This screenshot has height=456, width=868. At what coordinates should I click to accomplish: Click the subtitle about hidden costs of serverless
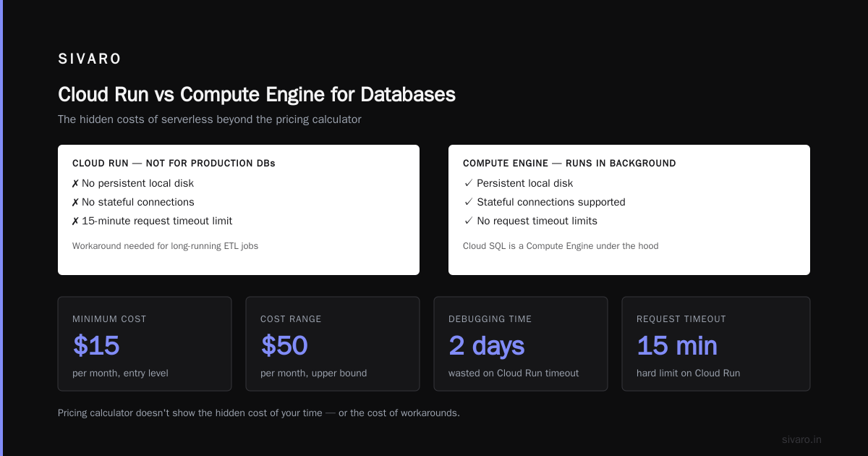210,119
